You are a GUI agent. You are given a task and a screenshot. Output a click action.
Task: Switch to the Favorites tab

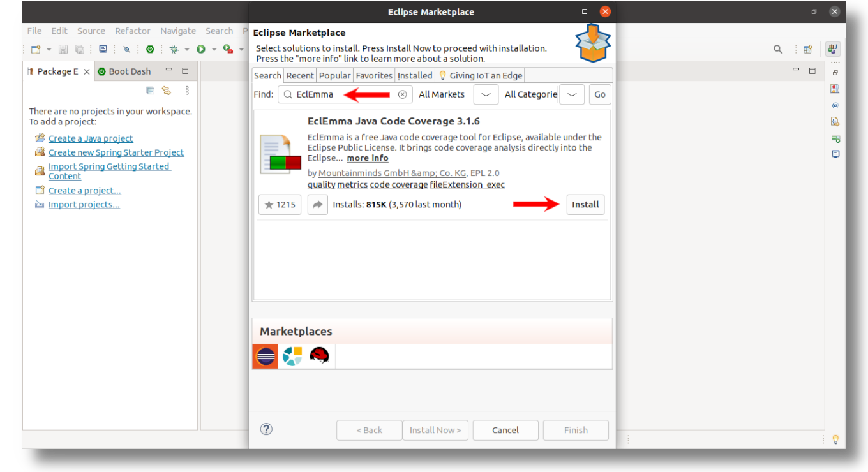[374, 75]
